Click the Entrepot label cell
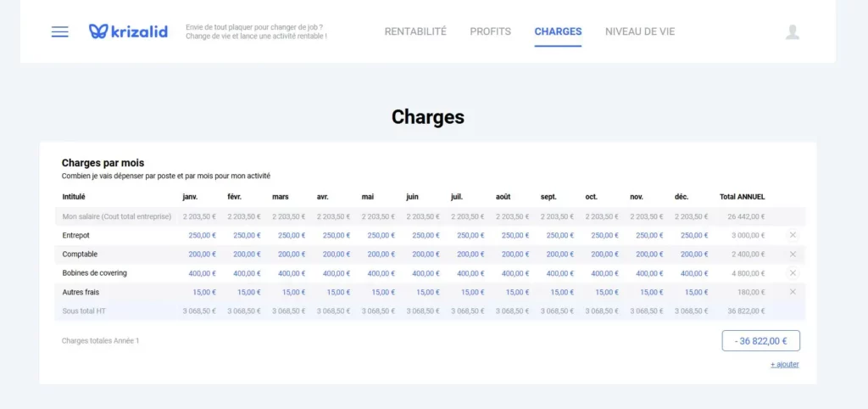Screen dimensions: 868x409 coord(76,236)
